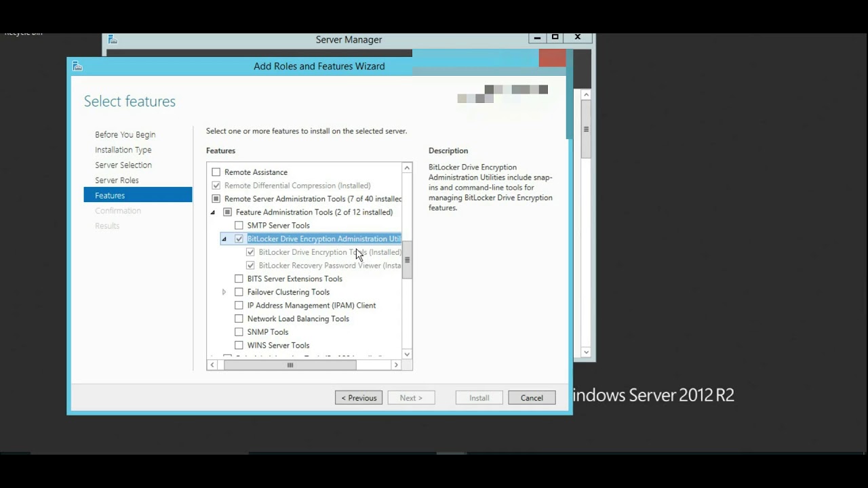Check the Network Load Balancing Tools checkbox
868x488 pixels.
tap(239, 319)
